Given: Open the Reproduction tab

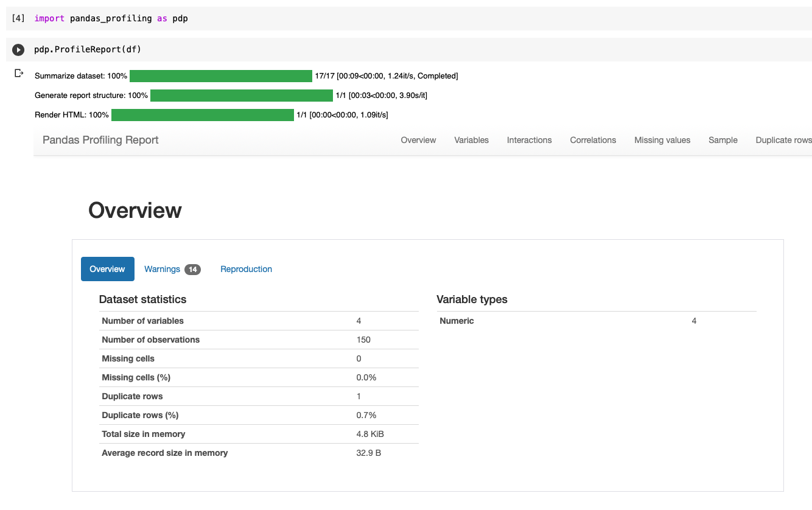Looking at the screenshot, I should 246,269.
